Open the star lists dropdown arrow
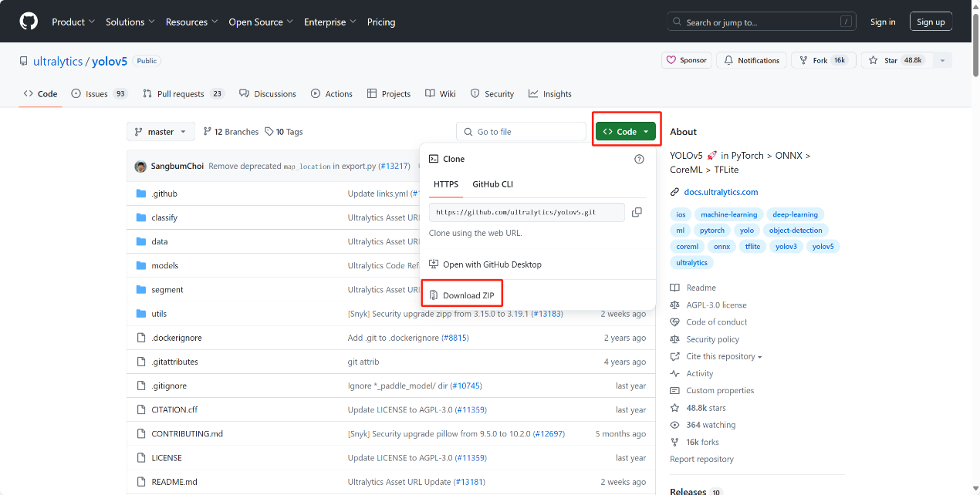 tap(942, 60)
